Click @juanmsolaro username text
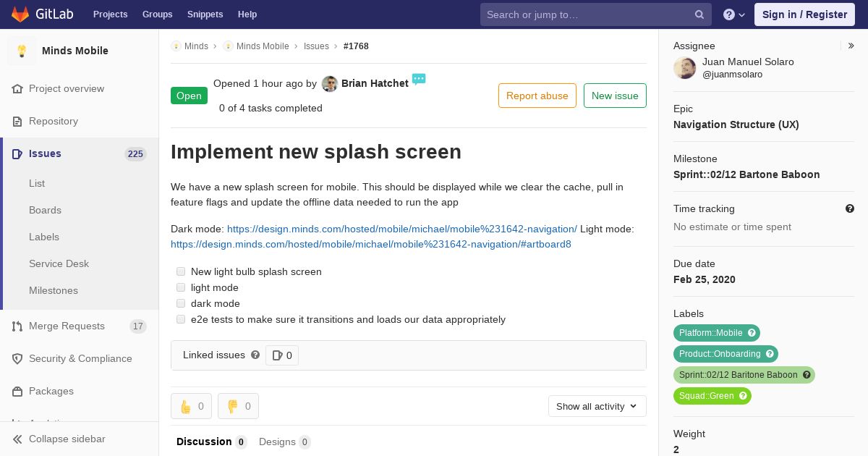Viewport: 868px width, 456px height. tap(732, 75)
